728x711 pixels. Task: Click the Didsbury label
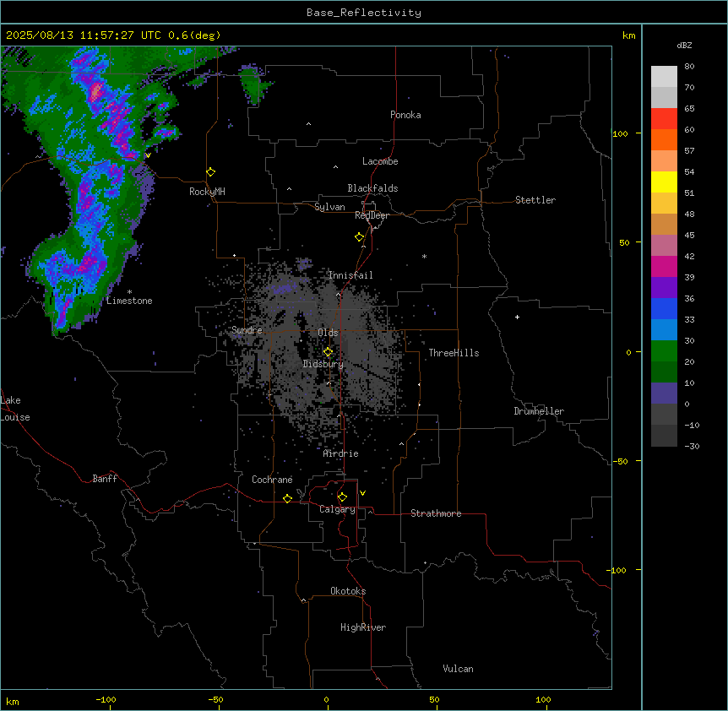(323, 364)
